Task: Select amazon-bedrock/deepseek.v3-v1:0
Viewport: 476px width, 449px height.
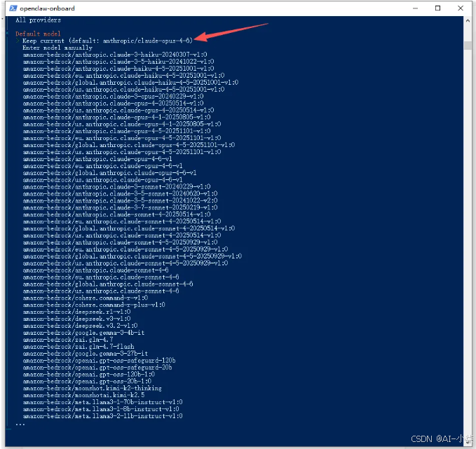Action: pyautogui.click(x=77, y=319)
